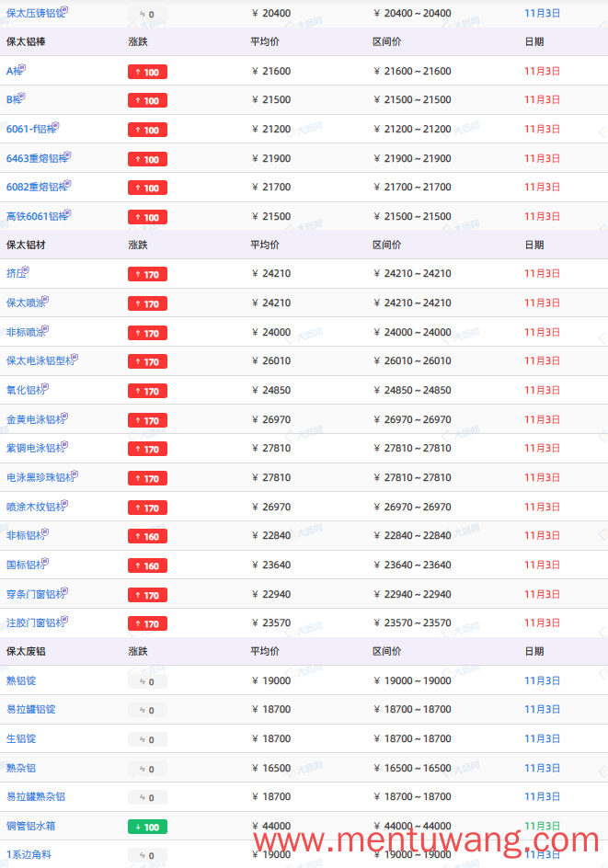Image resolution: width=608 pixels, height=868 pixels.
Task: Click the range price ¥ 22840 ~ 22840
Action: 412,535
